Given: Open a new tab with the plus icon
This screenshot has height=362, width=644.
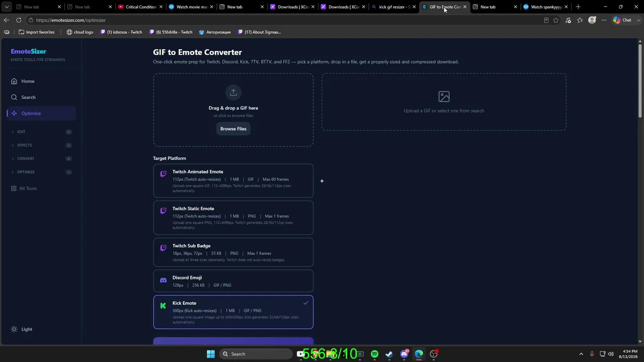Looking at the screenshot, I should 578,7.
